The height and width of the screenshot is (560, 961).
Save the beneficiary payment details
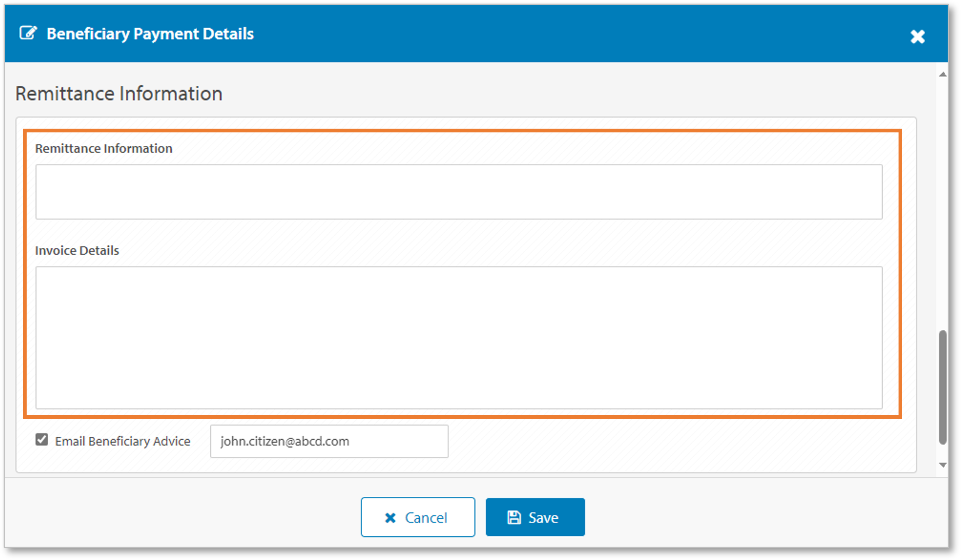[x=535, y=517]
